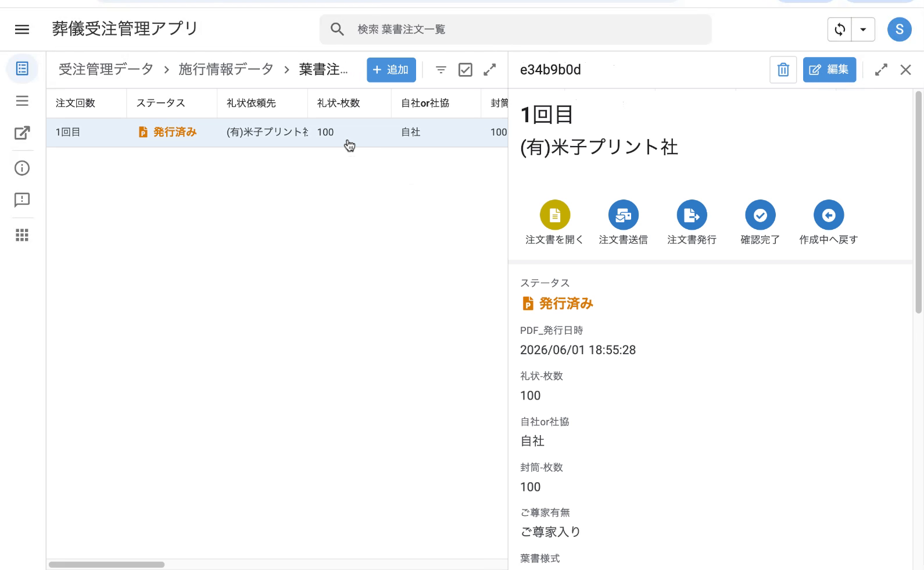Sort by 注文回数 column header
This screenshot has width=924, height=570.
coord(76,103)
